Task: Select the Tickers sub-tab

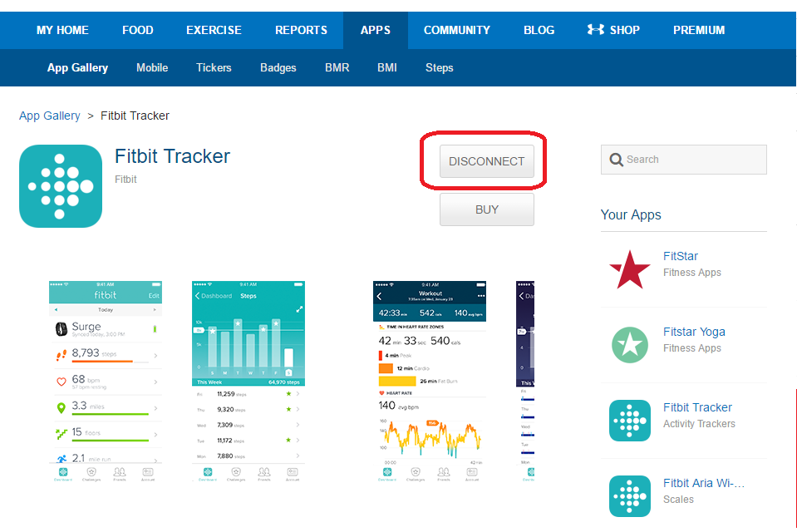Action: 214,67
